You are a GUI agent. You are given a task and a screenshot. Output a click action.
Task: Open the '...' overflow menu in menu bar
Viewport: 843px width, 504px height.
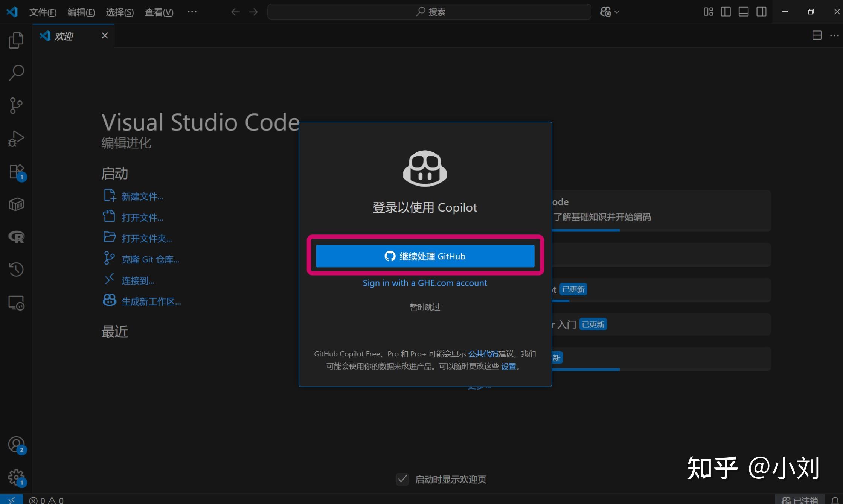pos(192,12)
